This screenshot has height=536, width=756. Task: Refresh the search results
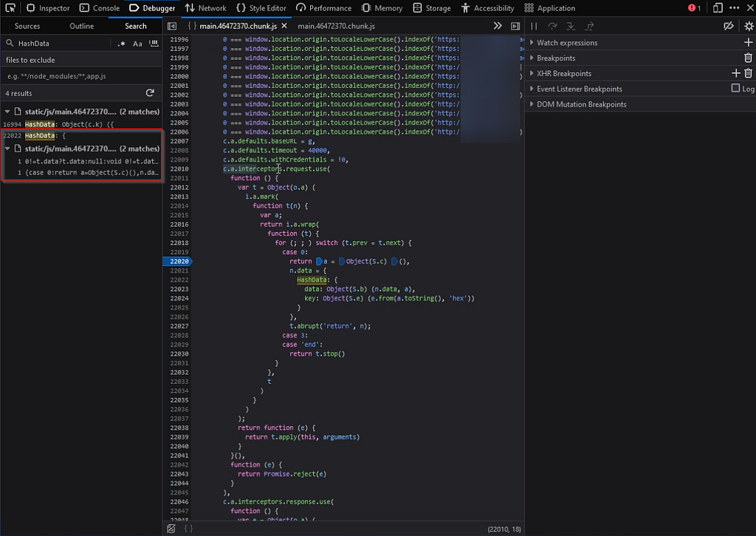pyautogui.click(x=150, y=92)
